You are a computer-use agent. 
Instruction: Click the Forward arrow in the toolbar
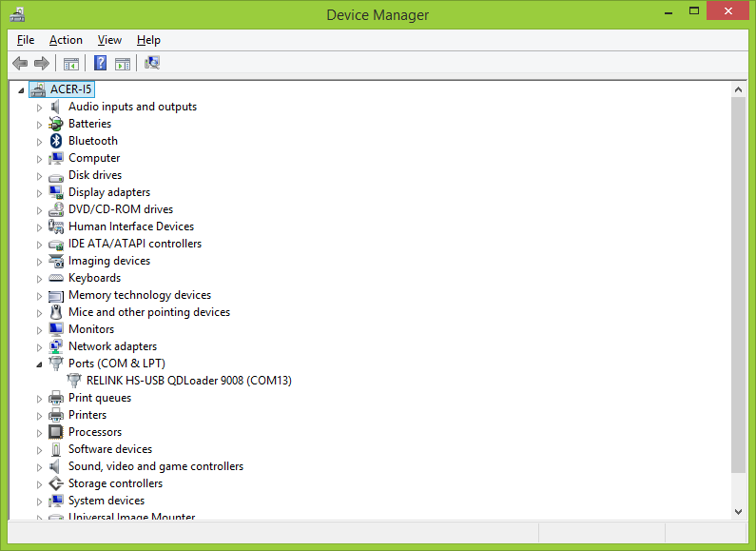[x=41, y=64]
